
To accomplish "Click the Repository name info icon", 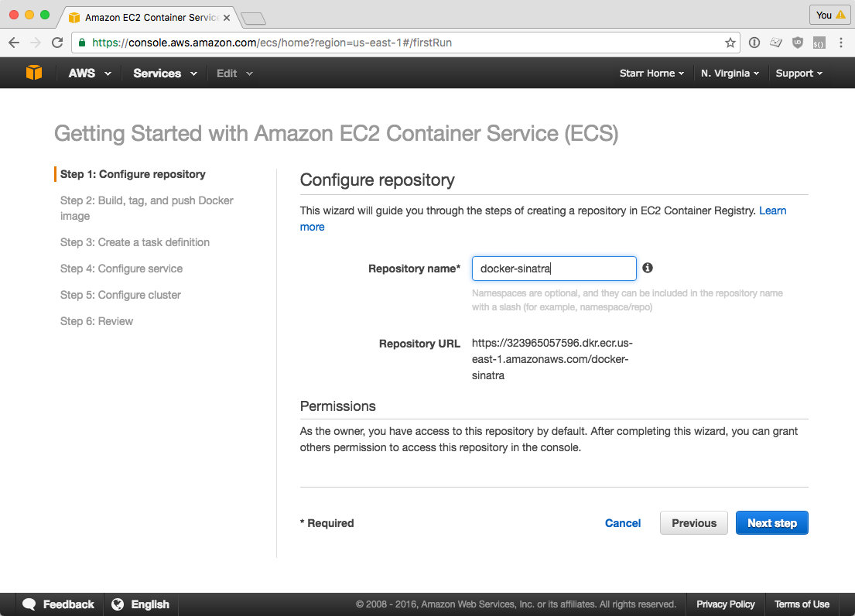I will tap(648, 268).
